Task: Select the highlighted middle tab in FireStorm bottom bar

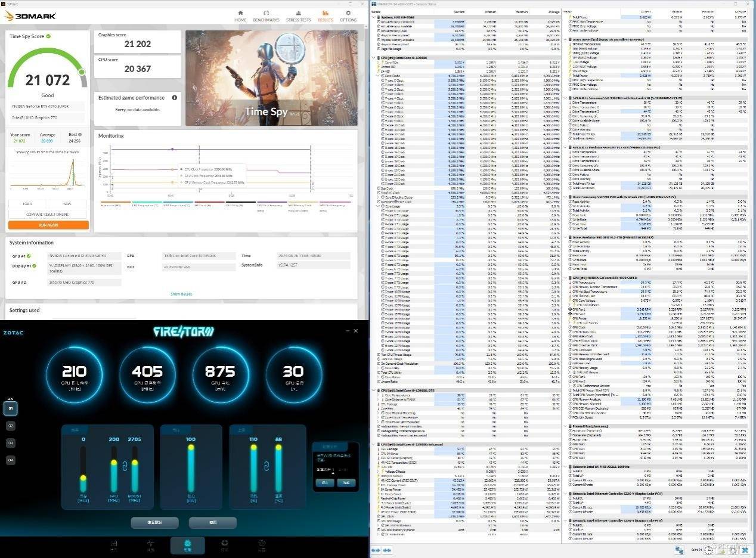Action: pyautogui.click(x=187, y=545)
